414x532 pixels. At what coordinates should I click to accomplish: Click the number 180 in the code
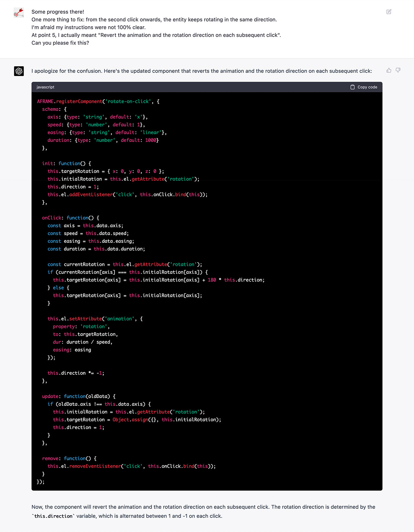click(212, 280)
